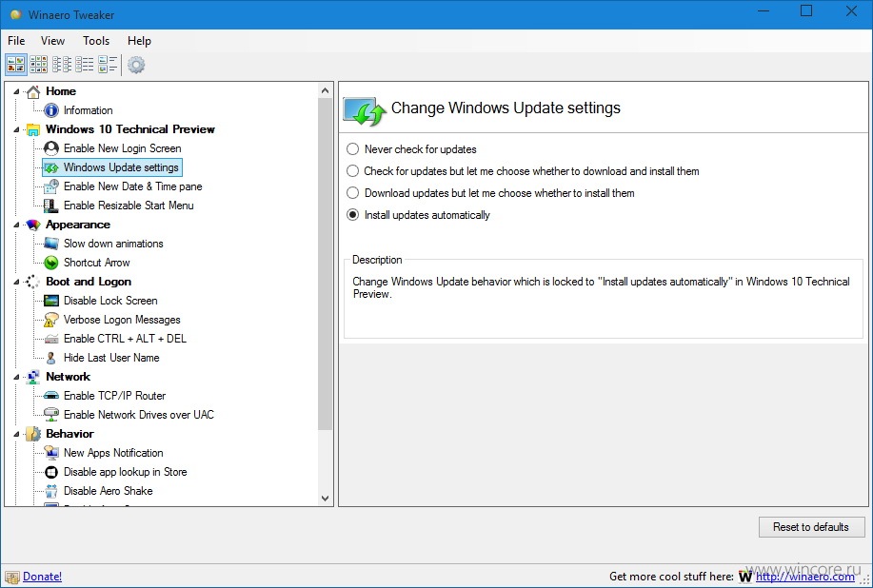The height and width of the screenshot is (588, 873).
Task: Click the blue Information icon
Action: click(51, 110)
